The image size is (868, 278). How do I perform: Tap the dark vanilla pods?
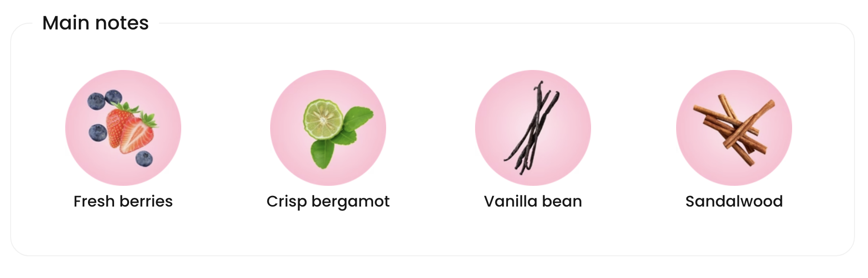pos(532,128)
